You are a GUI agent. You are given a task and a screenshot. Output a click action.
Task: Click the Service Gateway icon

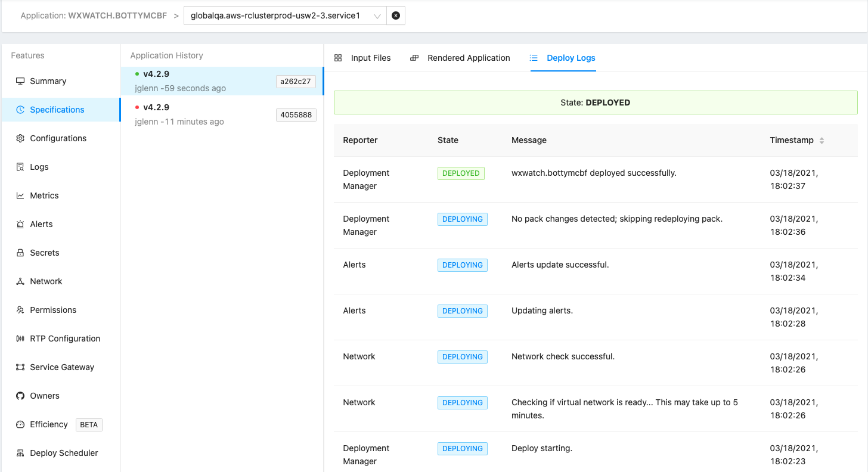point(20,367)
